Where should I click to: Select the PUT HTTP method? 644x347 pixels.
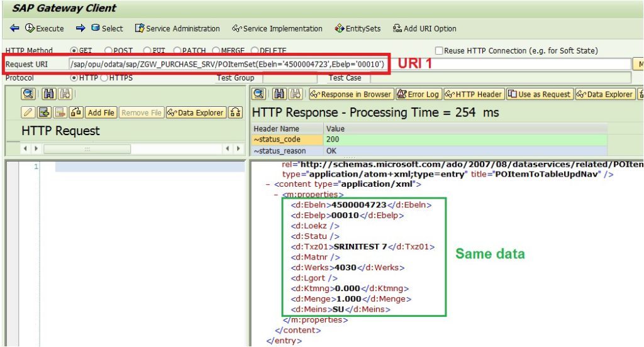click(x=147, y=50)
